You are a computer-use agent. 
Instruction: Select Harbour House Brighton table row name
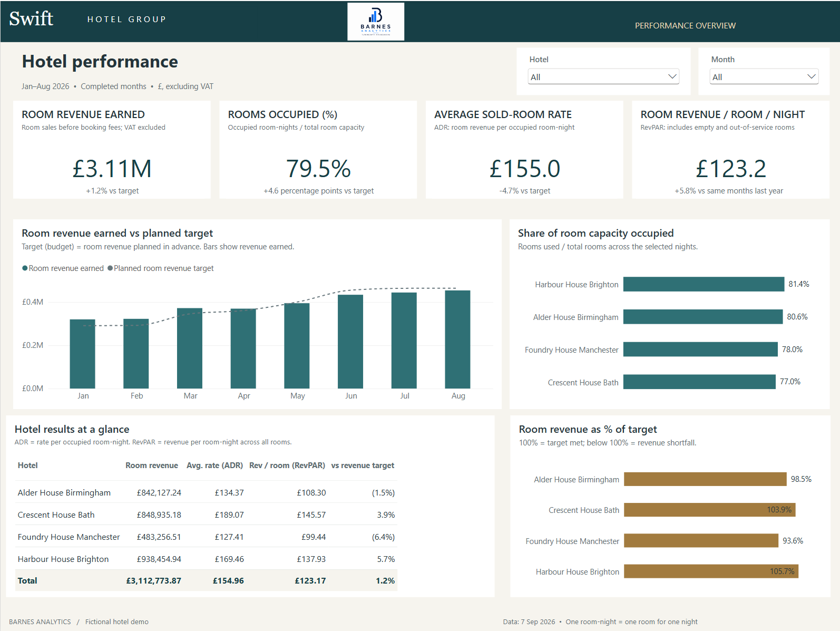(x=63, y=559)
